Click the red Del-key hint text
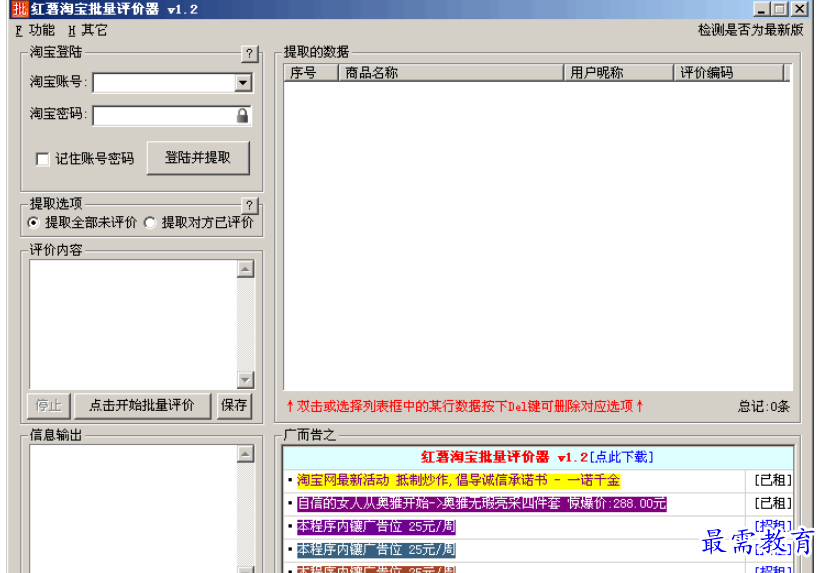The height and width of the screenshot is (573, 823). pos(465,407)
